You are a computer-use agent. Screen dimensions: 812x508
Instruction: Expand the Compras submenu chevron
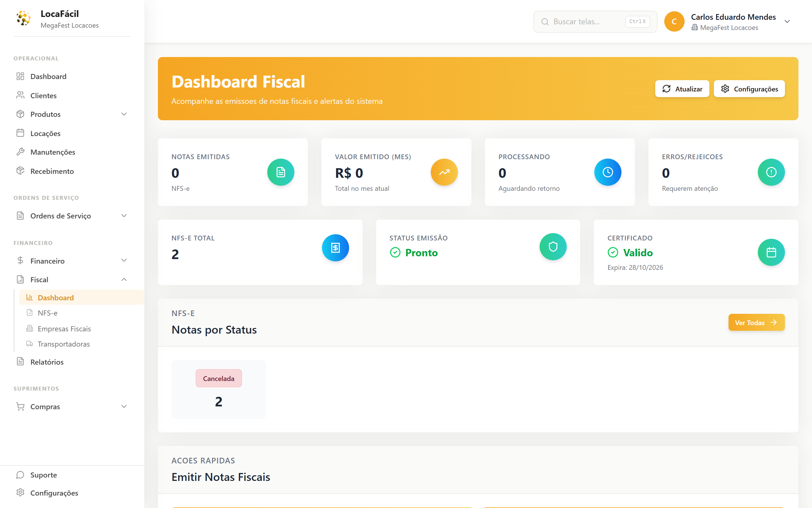[x=124, y=406]
